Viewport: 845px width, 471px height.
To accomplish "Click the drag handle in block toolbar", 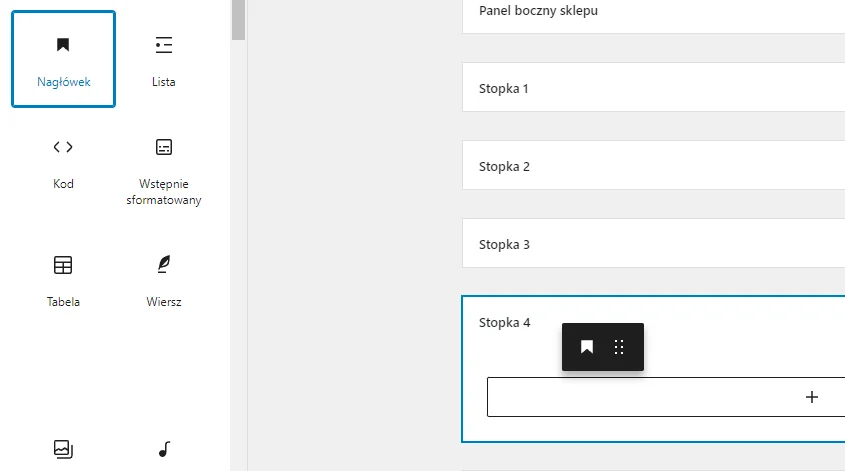I will pyautogui.click(x=619, y=347).
